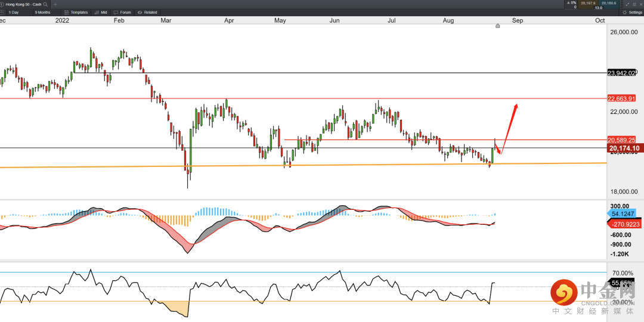Show Related markets via eye icon
The image size is (644, 322).
[x=147, y=12]
